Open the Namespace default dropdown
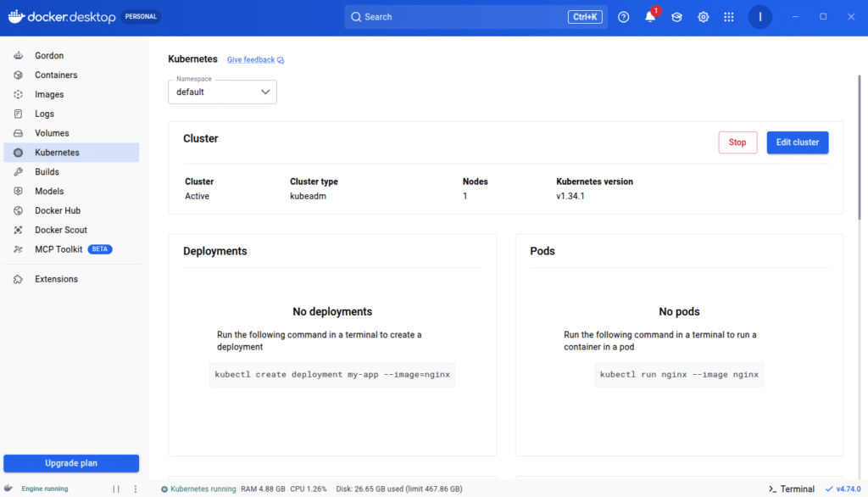 click(222, 92)
